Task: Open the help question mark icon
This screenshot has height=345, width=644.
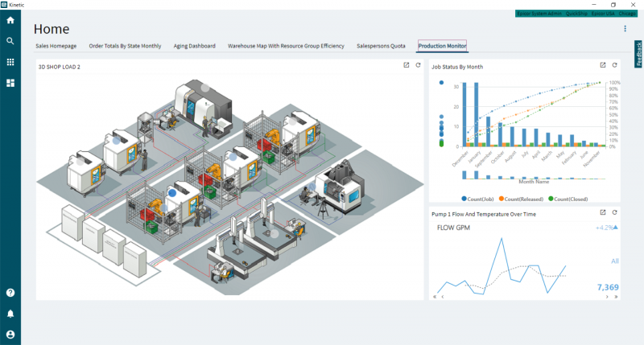Action: point(10,293)
